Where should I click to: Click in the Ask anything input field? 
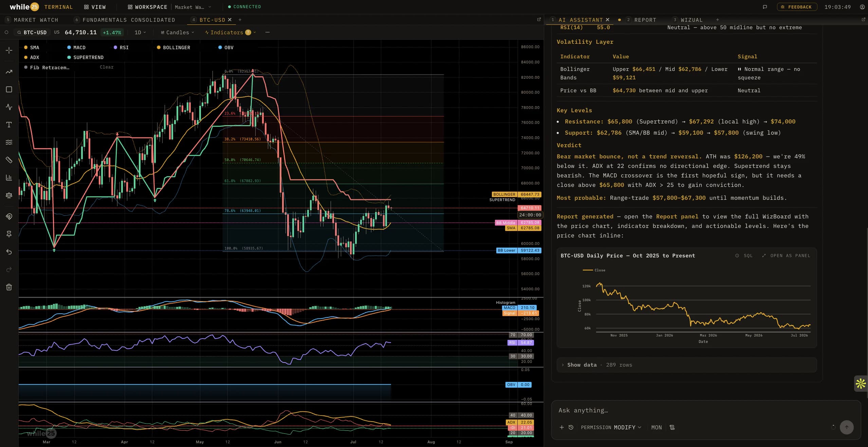coord(706,410)
